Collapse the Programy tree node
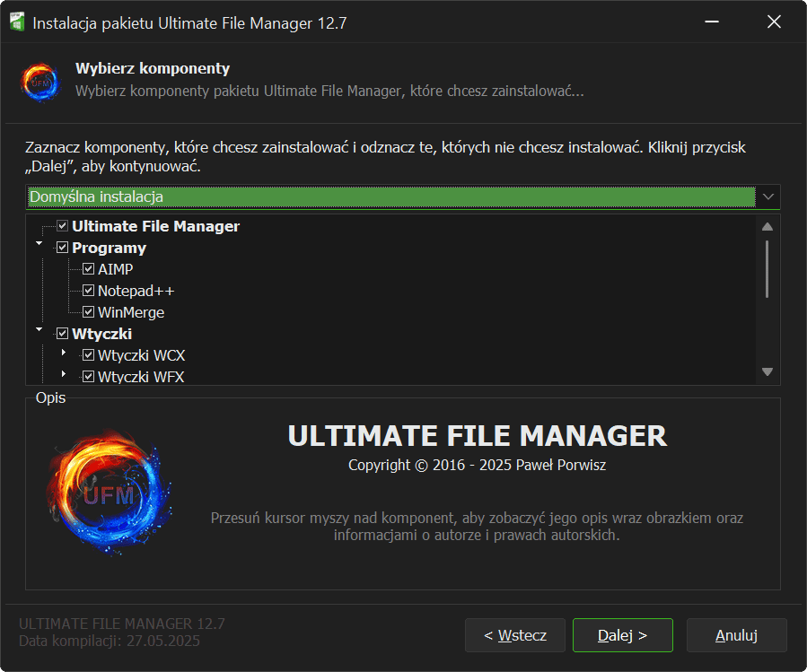The image size is (807, 672). (x=39, y=243)
